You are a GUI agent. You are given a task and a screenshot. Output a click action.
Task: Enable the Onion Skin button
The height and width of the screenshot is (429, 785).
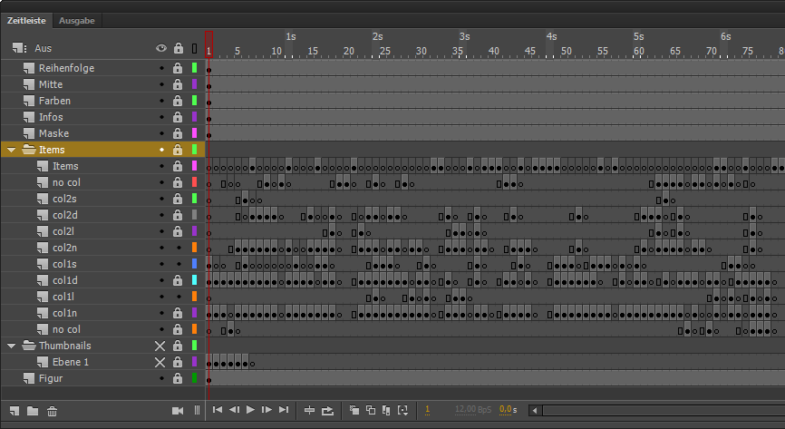[x=355, y=410]
